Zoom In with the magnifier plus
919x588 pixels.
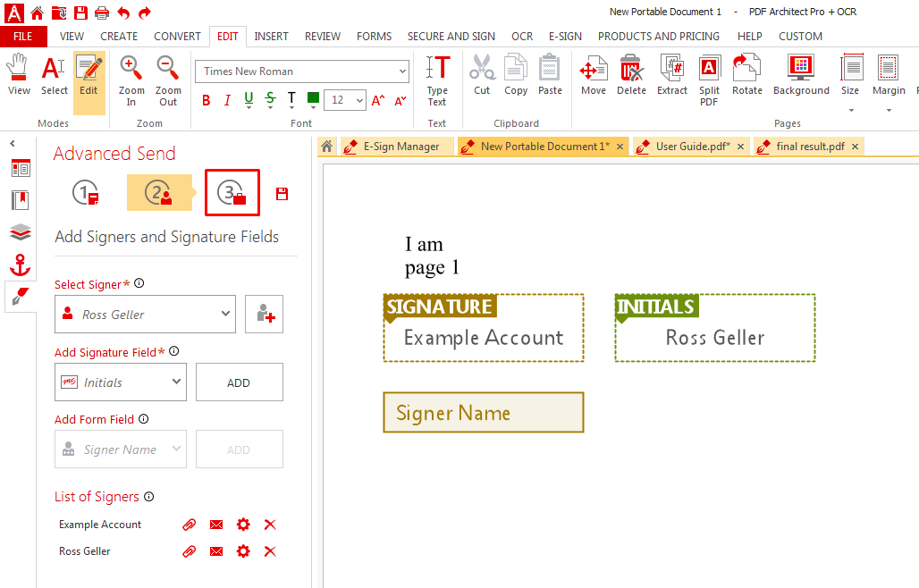(131, 80)
